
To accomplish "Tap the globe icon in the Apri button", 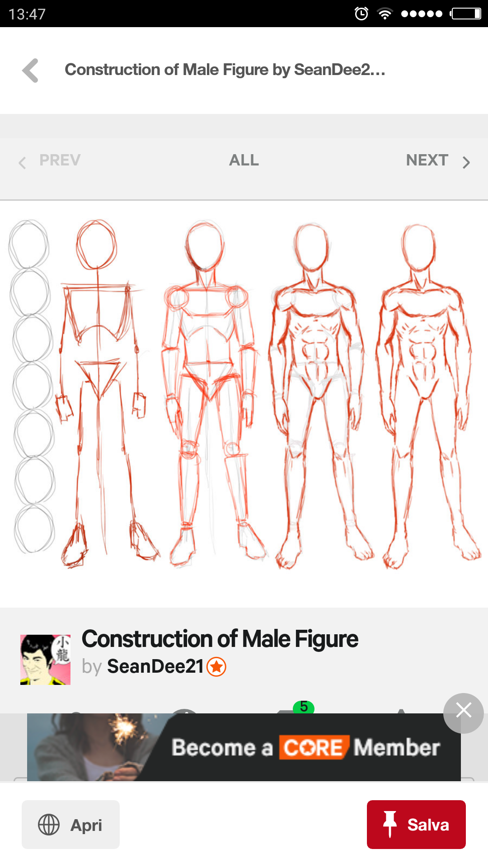I will (x=49, y=825).
